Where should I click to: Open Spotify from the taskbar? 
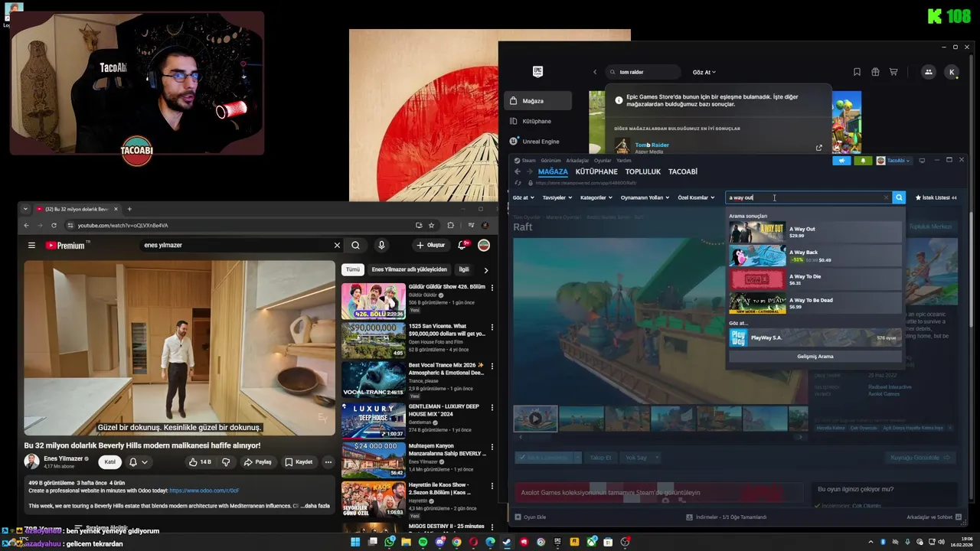[423, 542]
